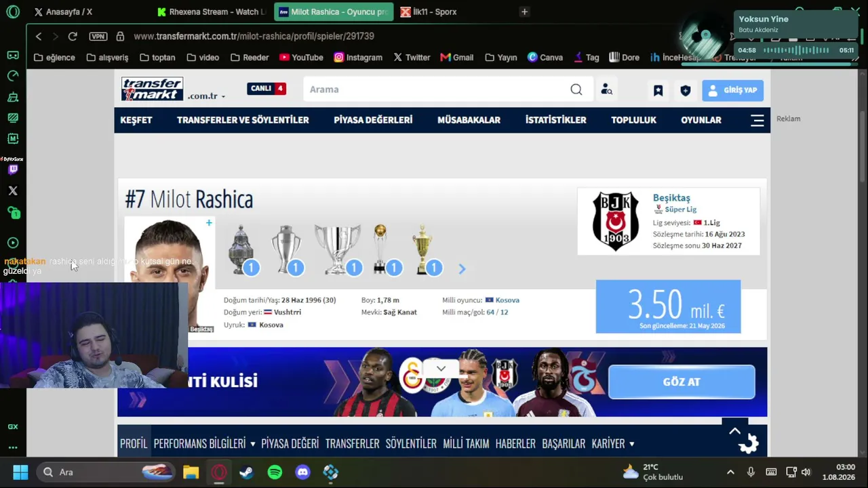Screen dimensions: 868x488
Task: Open the sidebar player icon
Action: [x=13, y=243]
